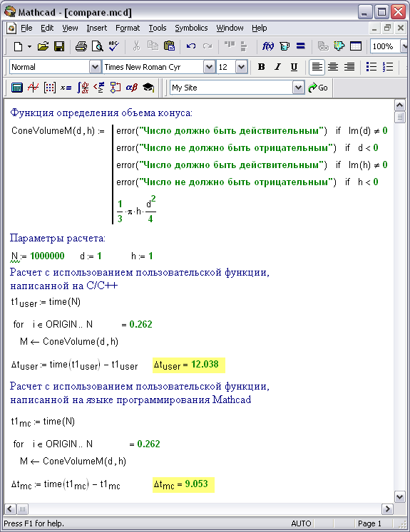Expand the Normal style dropdown

[95, 67]
